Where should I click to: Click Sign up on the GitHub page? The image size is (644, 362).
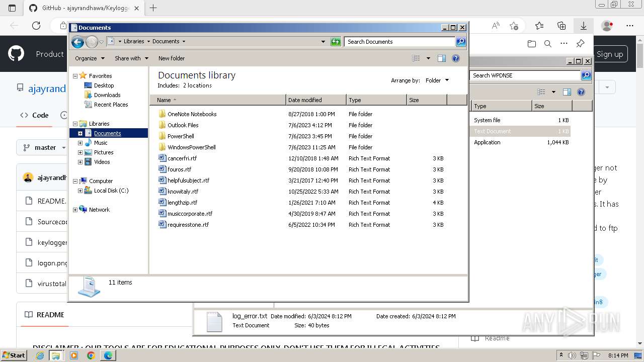[x=610, y=54]
